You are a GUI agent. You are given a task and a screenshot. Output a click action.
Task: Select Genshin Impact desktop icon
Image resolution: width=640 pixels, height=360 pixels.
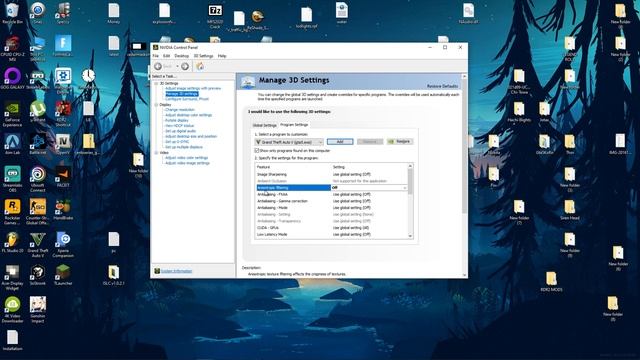coord(38,310)
